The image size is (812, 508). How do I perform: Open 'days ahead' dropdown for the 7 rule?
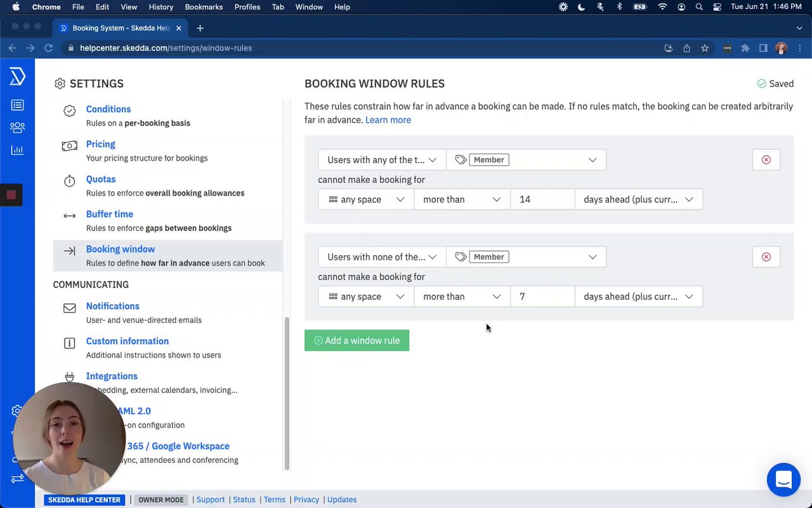pos(639,297)
